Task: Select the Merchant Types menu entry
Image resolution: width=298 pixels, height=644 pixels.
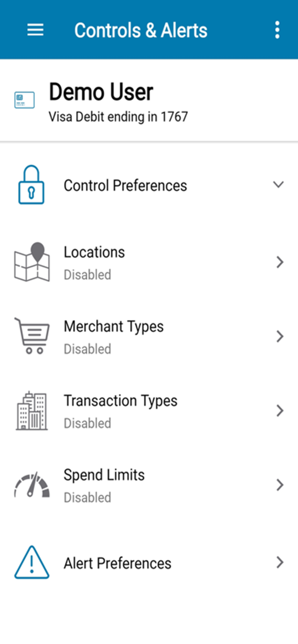Action: (149, 336)
